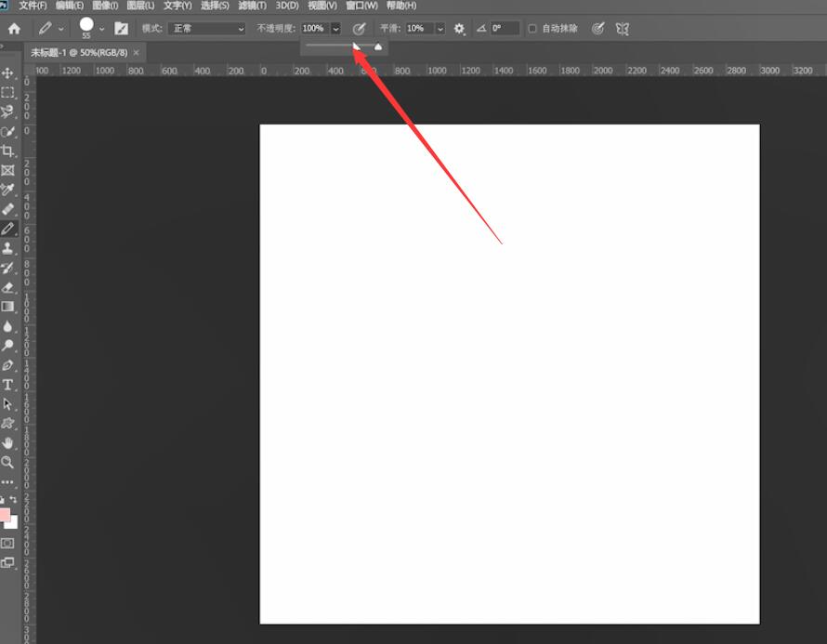
Task: Select the Crop tool
Action: click(7, 151)
